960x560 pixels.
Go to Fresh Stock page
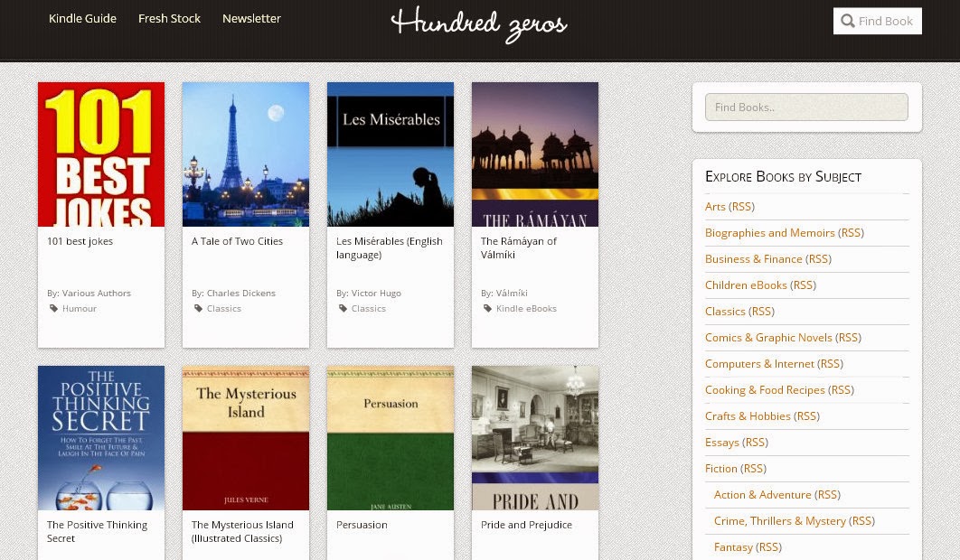[x=170, y=18]
